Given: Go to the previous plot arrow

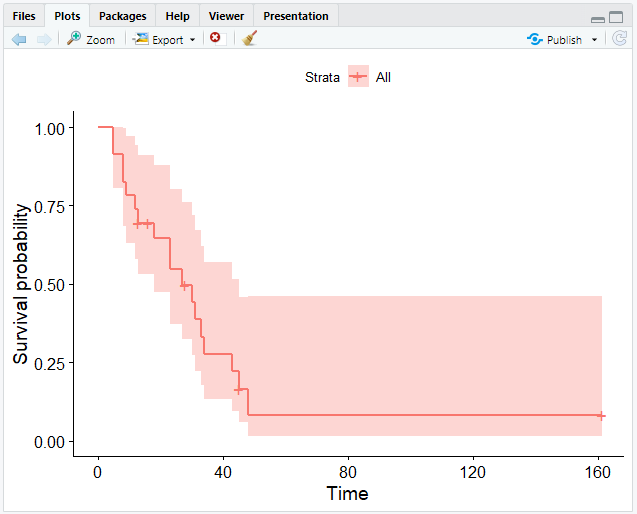Looking at the screenshot, I should (x=19, y=39).
